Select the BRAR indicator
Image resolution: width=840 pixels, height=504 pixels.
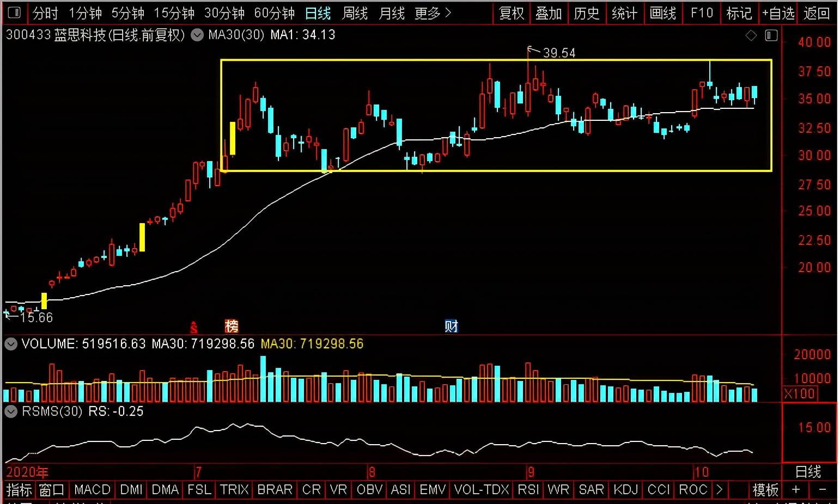tap(275, 490)
